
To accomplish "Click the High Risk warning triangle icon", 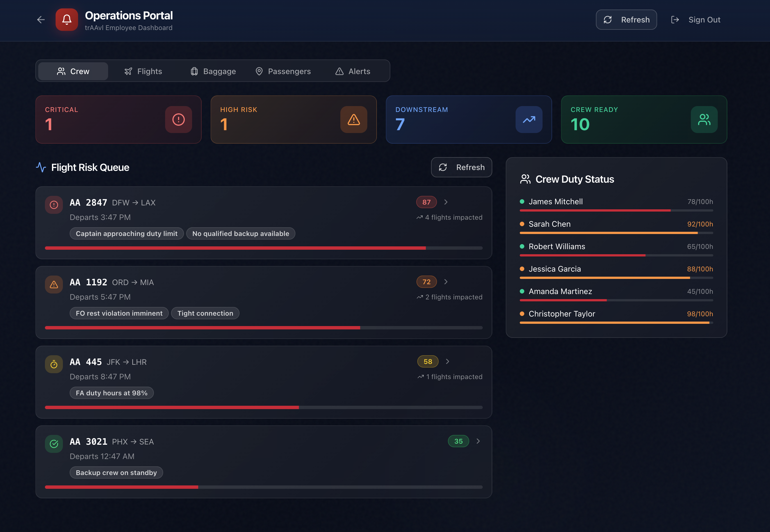I will click(354, 120).
